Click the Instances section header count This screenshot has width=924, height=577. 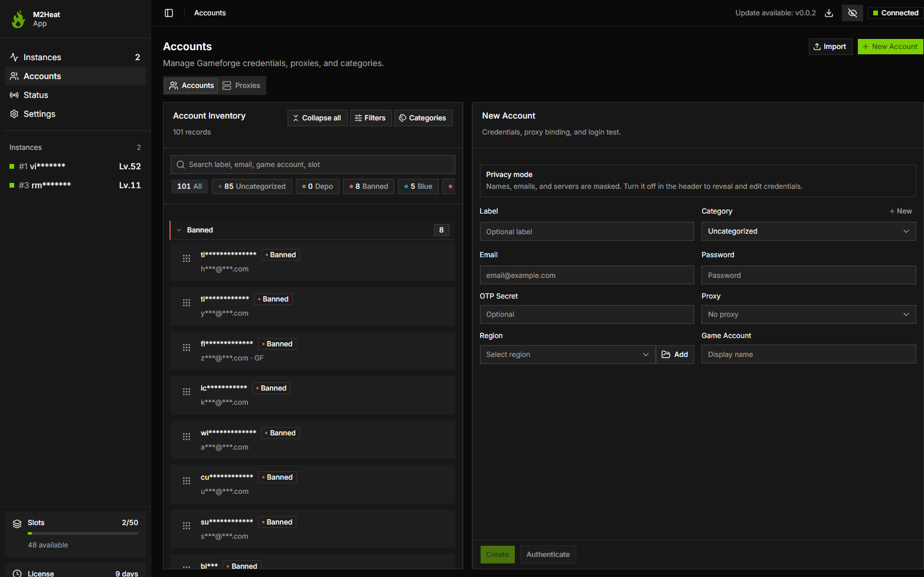139,147
